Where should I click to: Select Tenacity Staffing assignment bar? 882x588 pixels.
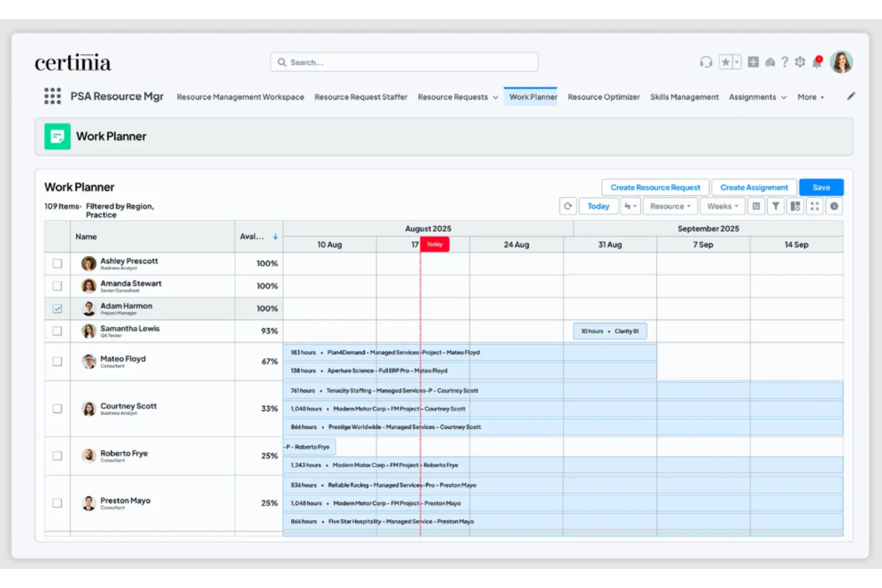(x=563, y=391)
